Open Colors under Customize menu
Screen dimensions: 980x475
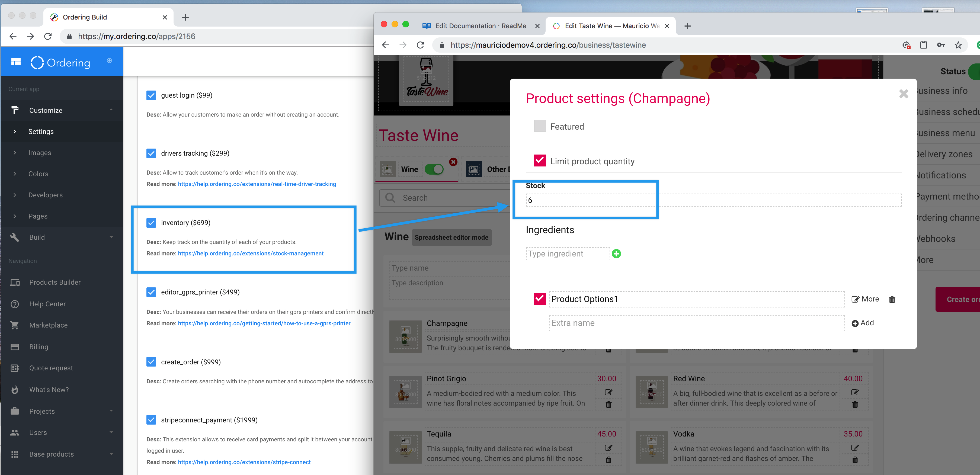tap(39, 174)
